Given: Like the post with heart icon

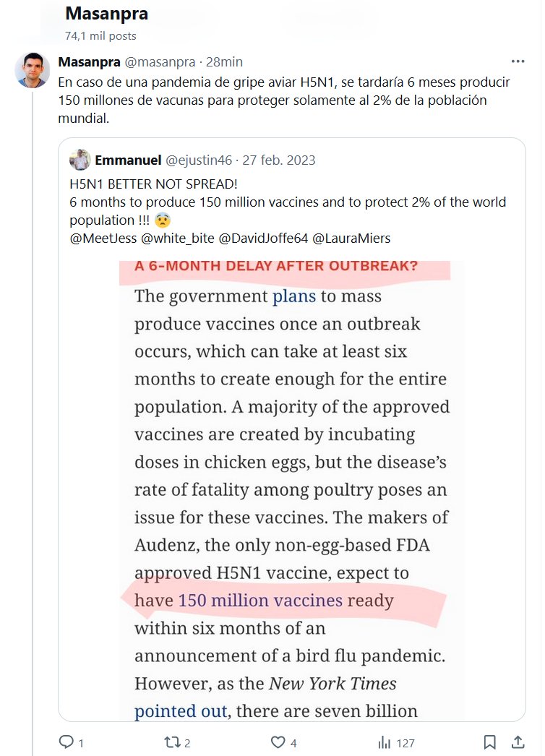Looking at the screenshot, I should coord(278,742).
